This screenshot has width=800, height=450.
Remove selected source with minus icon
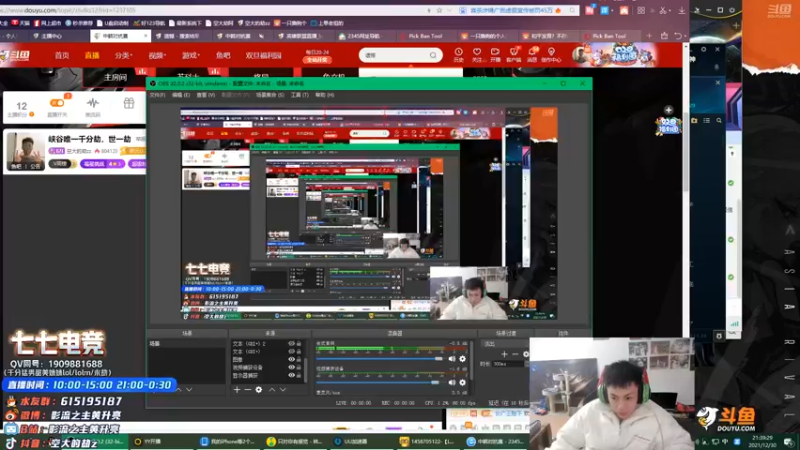pyautogui.click(x=247, y=390)
